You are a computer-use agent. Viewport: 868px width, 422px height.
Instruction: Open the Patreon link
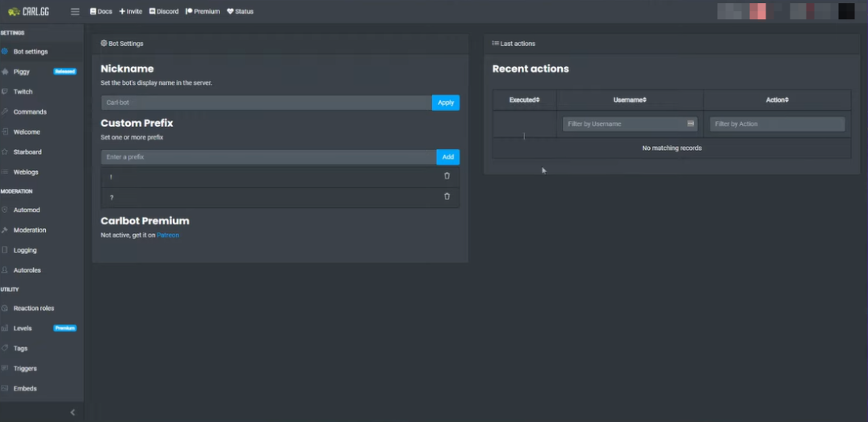click(x=168, y=235)
